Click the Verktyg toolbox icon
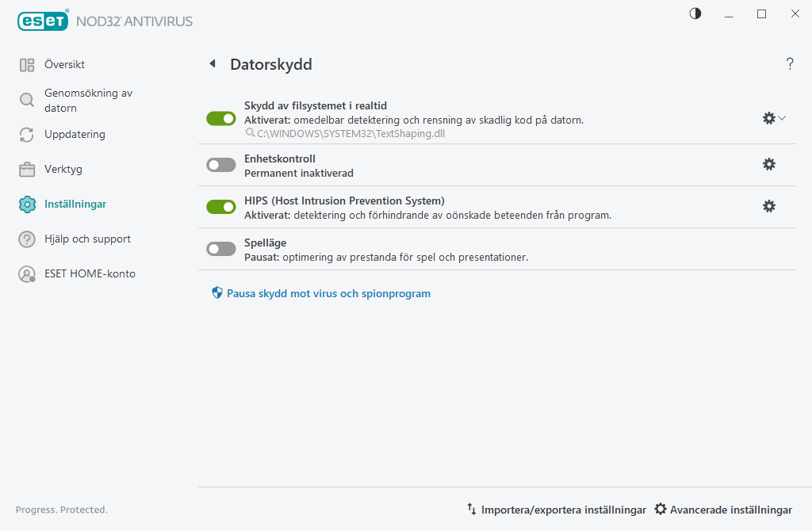 pyautogui.click(x=27, y=170)
